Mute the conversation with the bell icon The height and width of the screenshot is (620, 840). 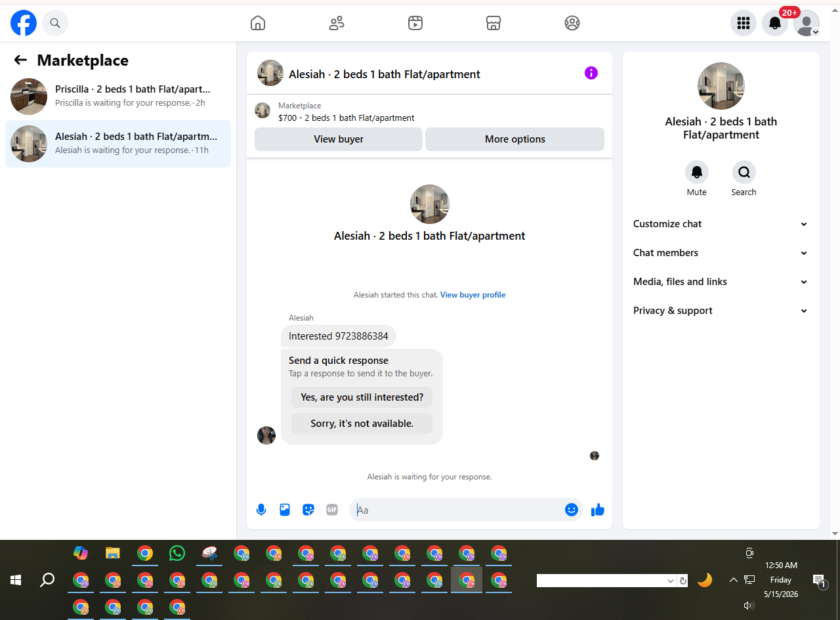point(697,172)
